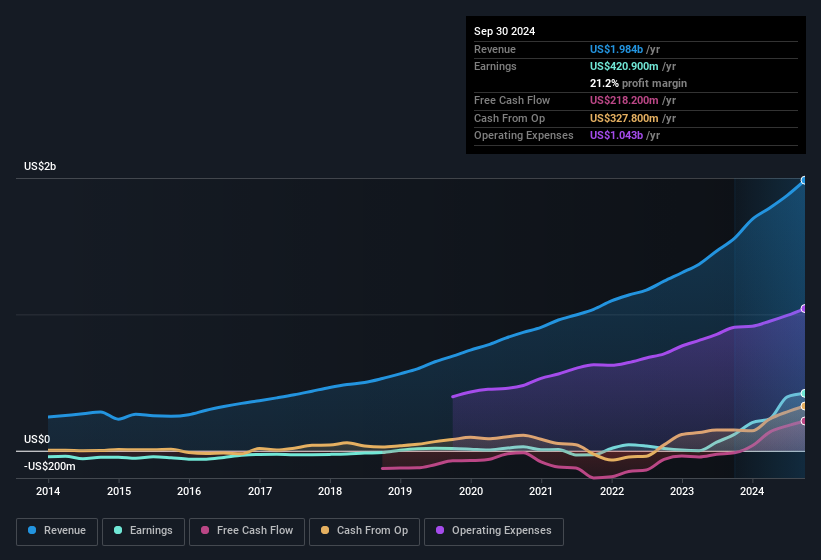Click the US$1.984b revenue value in the tooltip
821x560 pixels.
(616, 49)
